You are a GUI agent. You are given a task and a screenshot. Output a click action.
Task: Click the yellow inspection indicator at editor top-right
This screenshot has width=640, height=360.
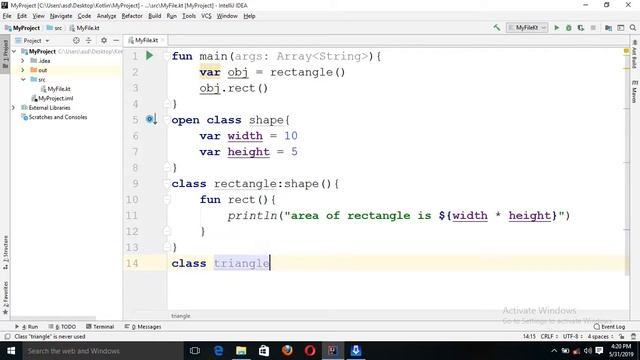click(626, 51)
